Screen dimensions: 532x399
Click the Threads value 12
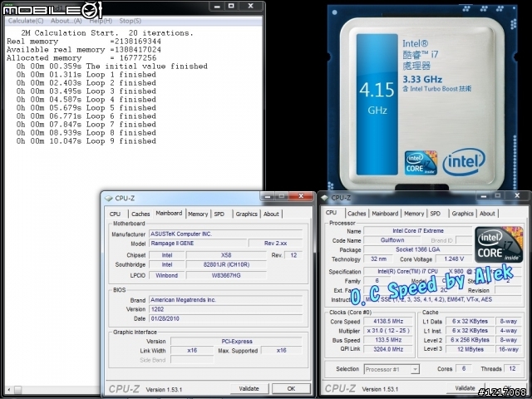click(512, 369)
